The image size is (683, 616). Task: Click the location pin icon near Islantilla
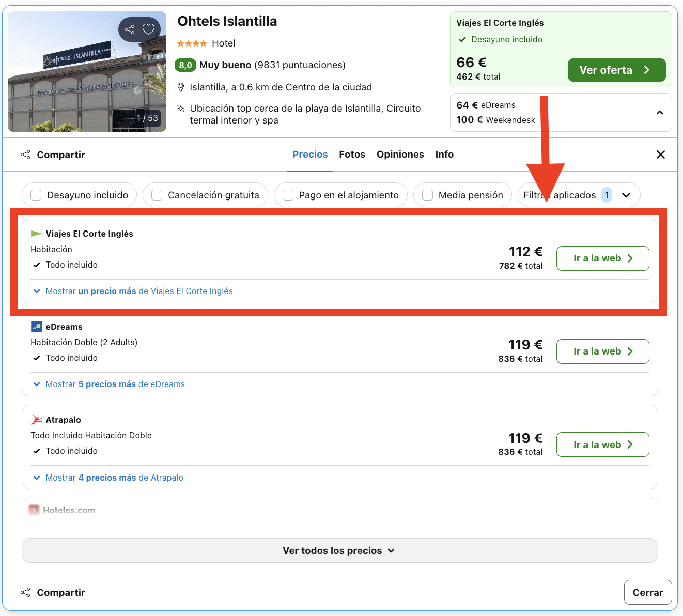click(x=181, y=87)
